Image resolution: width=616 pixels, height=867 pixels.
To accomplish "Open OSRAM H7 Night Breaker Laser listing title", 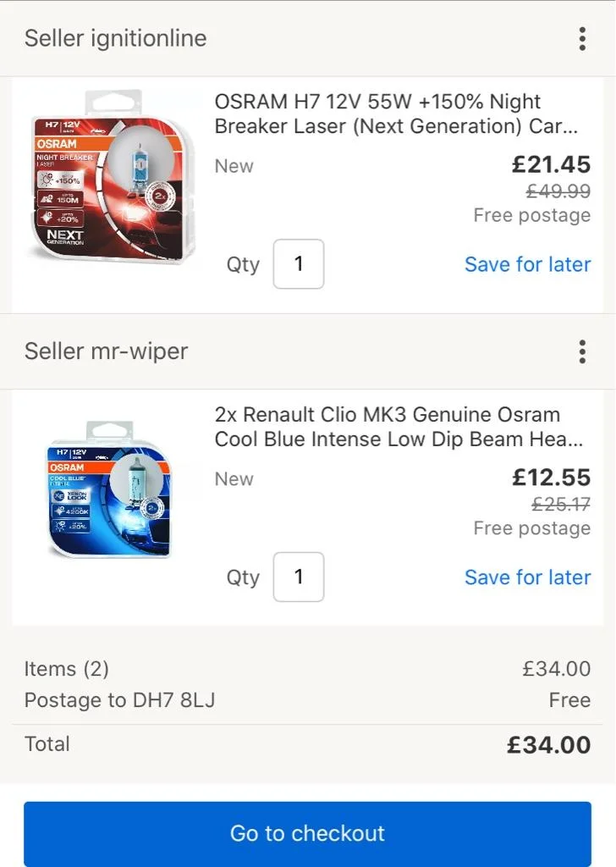I will [396, 114].
